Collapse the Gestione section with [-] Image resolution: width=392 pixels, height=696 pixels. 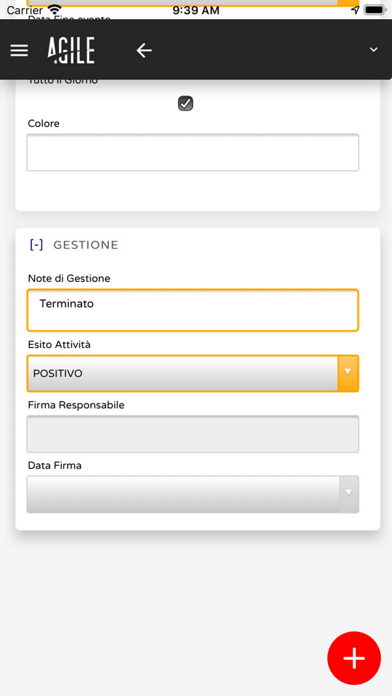pyautogui.click(x=36, y=245)
